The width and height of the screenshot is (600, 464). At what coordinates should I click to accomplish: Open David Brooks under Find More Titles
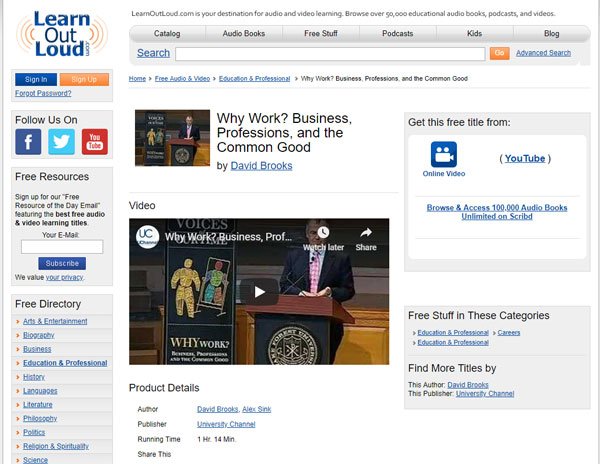click(x=468, y=385)
